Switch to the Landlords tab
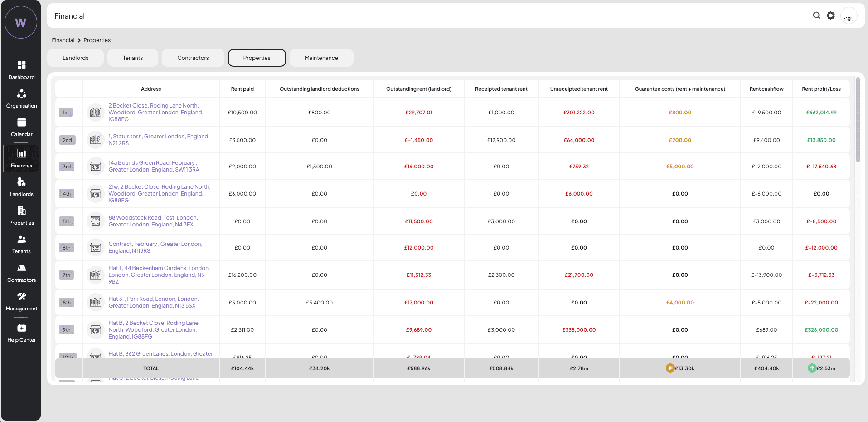This screenshot has width=868, height=422. 76,58
